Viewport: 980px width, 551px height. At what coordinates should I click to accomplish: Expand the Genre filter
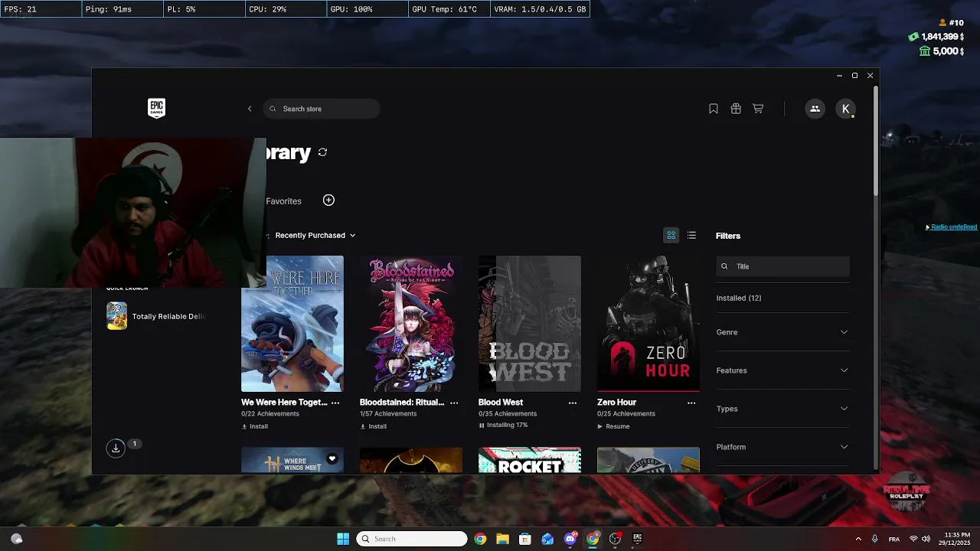pos(782,332)
